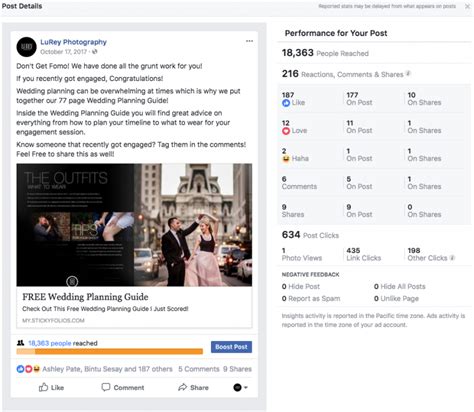This screenshot has width=474, height=412.
Task: Click the people icon next to reach count
Action: 20,343
